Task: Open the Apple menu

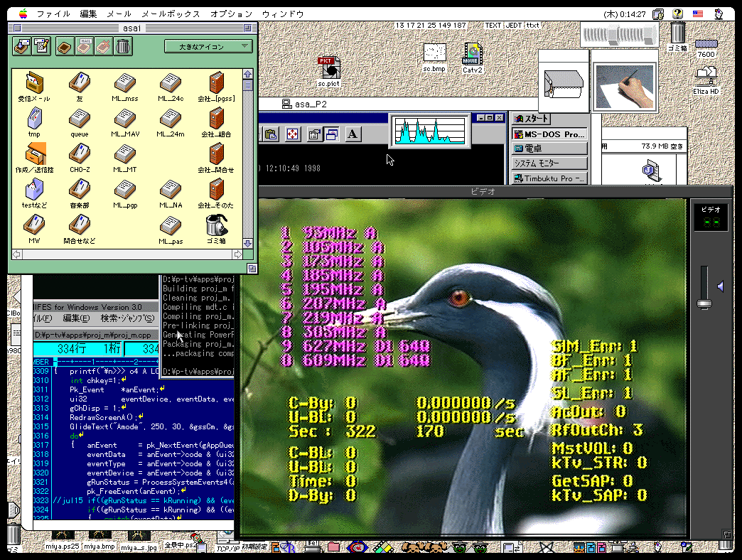Action: point(23,14)
